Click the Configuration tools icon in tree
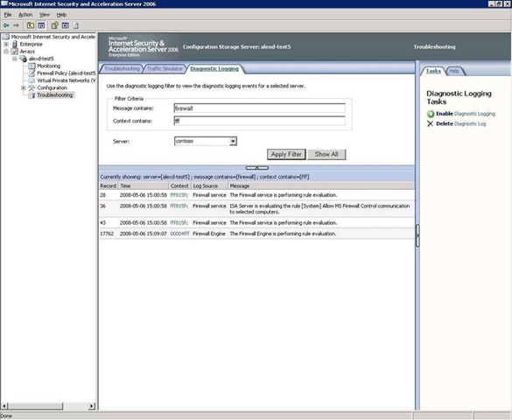The image size is (512, 420). tap(32, 87)
